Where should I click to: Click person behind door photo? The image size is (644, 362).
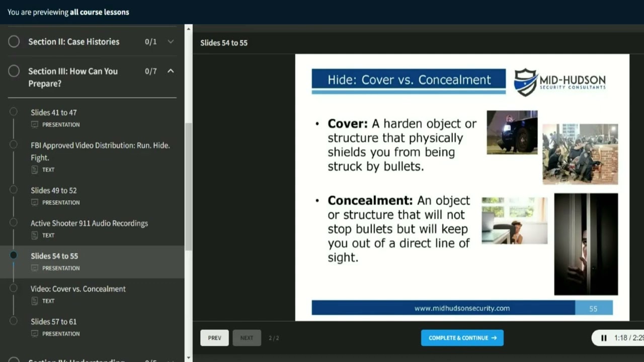point(586,244)
